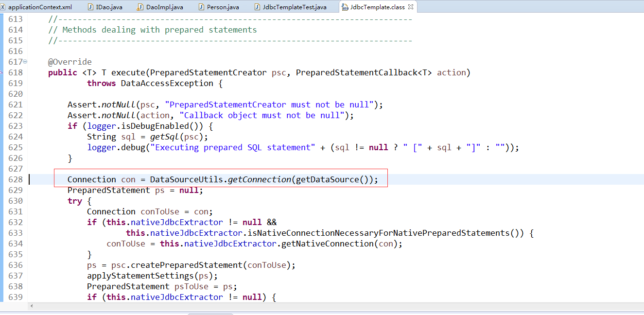Click "PreparedStatement psToUse = ps;" line
This screenshot has width=644, height=315.
pos(162,286)
